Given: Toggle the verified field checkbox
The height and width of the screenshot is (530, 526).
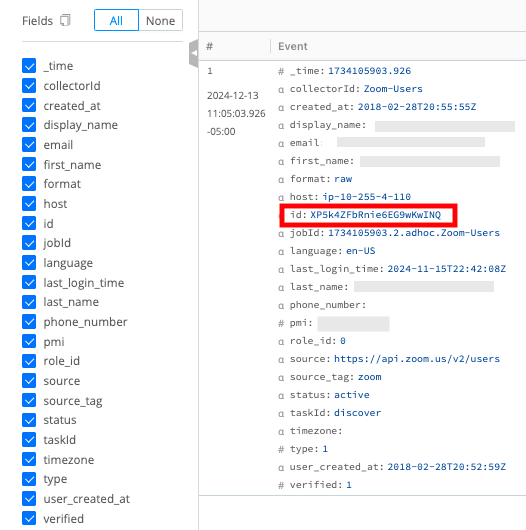Looking at the screenshot, I should point(29,518).
